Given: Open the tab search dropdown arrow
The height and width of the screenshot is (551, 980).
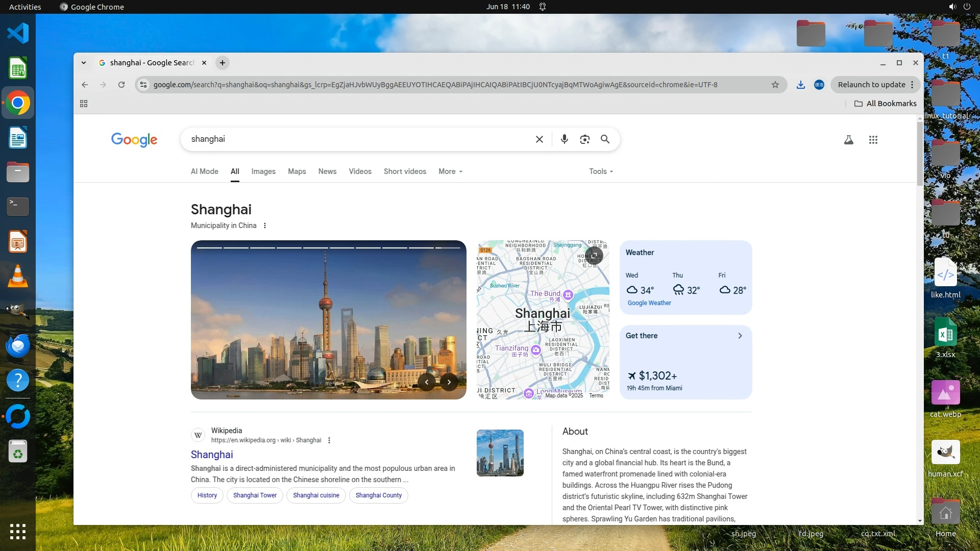Looking at the screenshot, I should coord(84,63).
